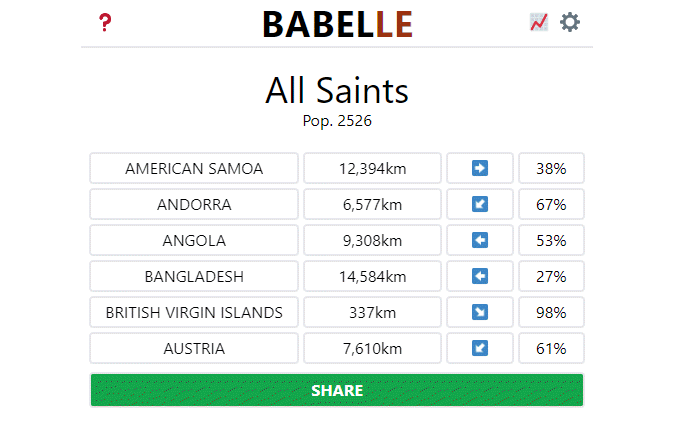
Task: Click the All Saints answer heading
Action: pyautogui.click(x=337, y=90)
